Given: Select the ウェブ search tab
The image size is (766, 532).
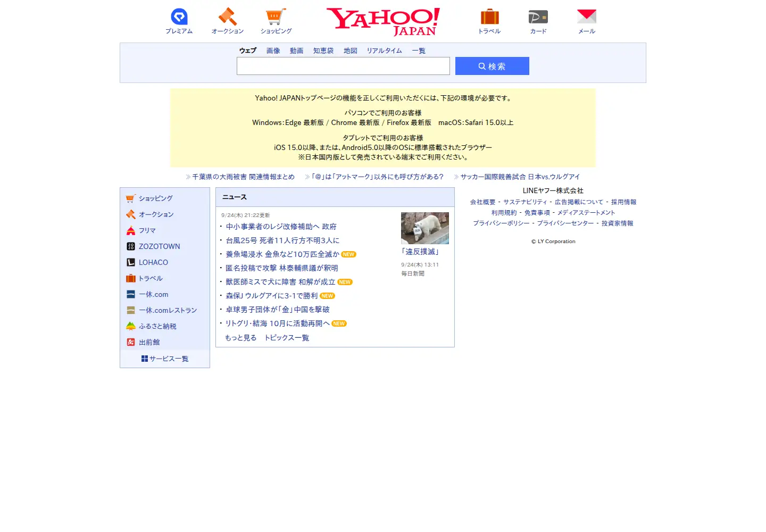Looking at the screenshot, I should (x=248, y=51).
